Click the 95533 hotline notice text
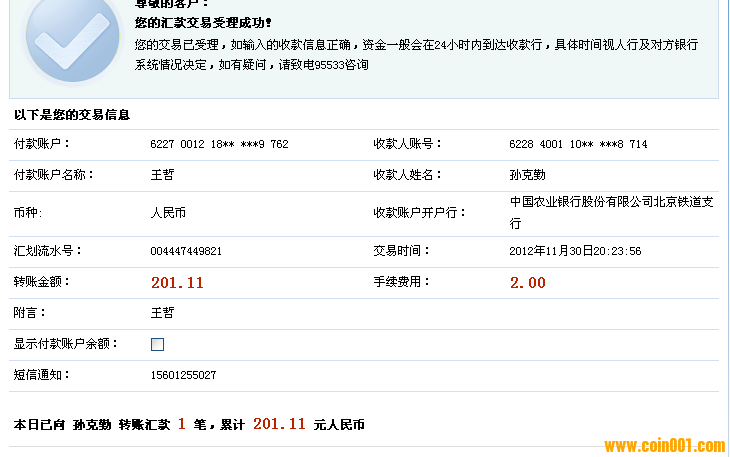The height and width of the screenshot is (457, 730). pyautogui.click(x=251, y=65)
